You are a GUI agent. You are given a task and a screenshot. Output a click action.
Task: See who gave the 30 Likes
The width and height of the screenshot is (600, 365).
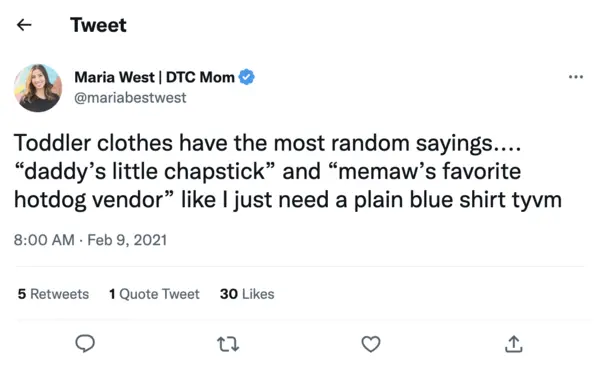click(x=247, y=294)
